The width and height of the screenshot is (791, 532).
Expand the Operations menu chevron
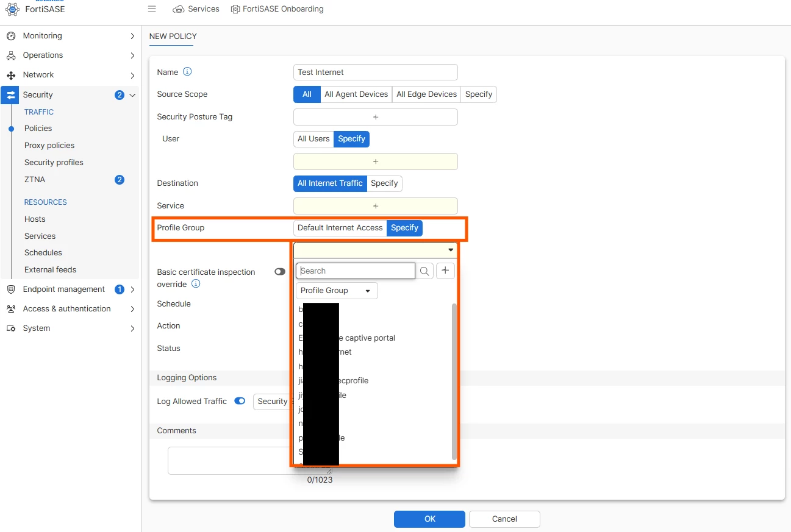(132, 55)
